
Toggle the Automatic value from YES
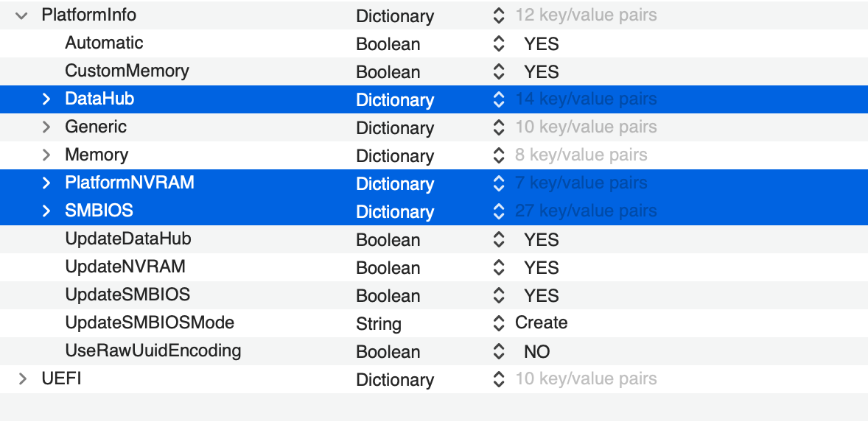[540, 43]
